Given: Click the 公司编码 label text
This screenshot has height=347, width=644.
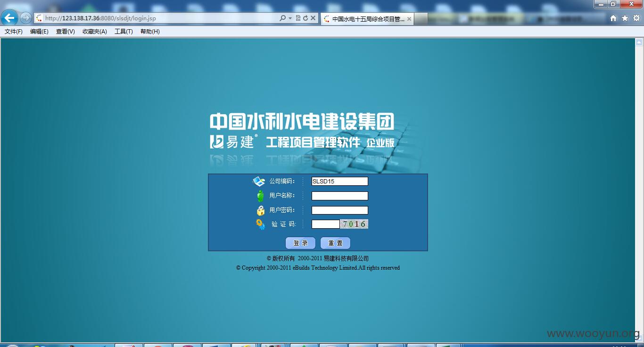Looking at the screenshot, I should point(282,181).
